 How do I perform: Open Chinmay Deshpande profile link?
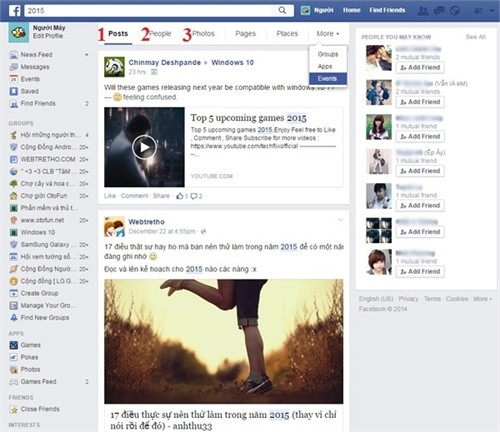click(165, 63)
